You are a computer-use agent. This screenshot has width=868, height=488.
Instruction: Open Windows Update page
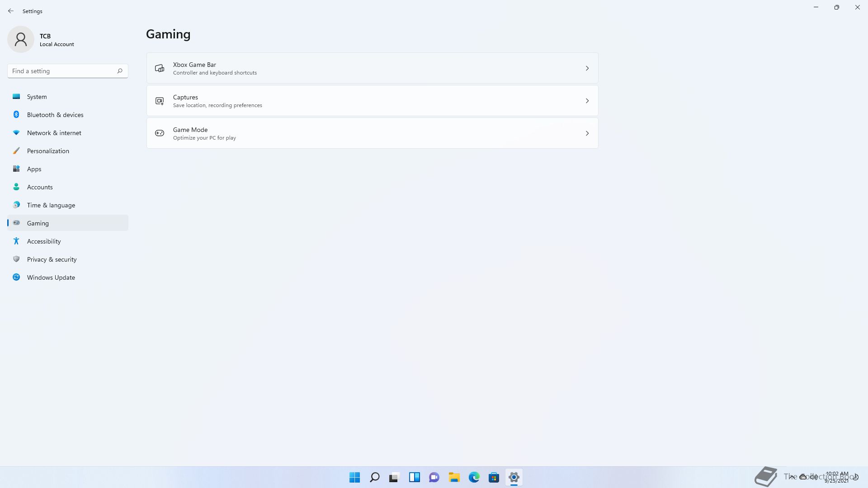pos(68,277)
